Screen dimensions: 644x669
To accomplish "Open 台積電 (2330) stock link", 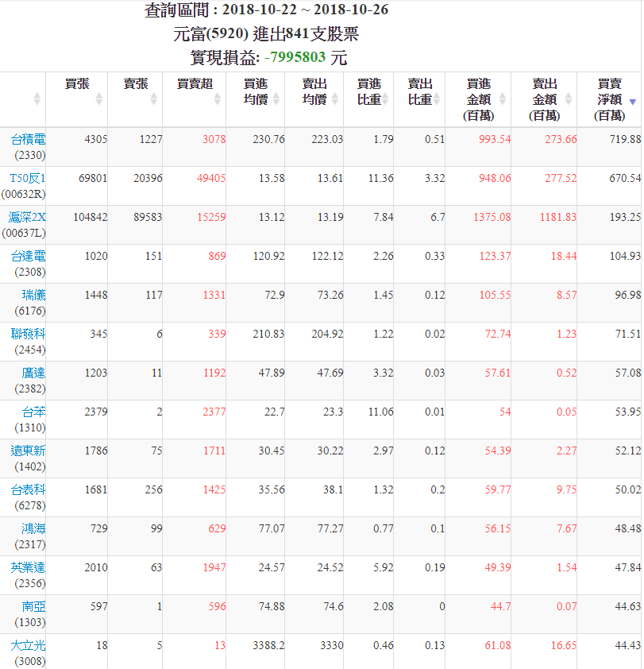I will tap(29, 139).
